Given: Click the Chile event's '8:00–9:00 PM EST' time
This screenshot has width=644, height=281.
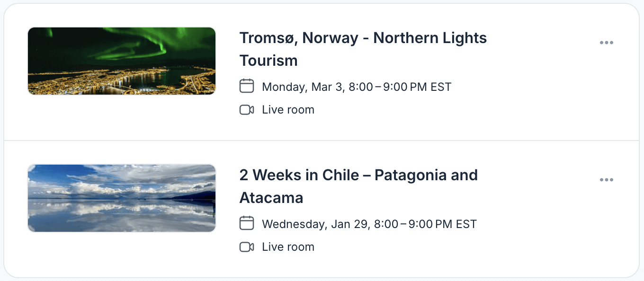Looking at the screenshot, I should pyautogui.click(x=425, y=224).
